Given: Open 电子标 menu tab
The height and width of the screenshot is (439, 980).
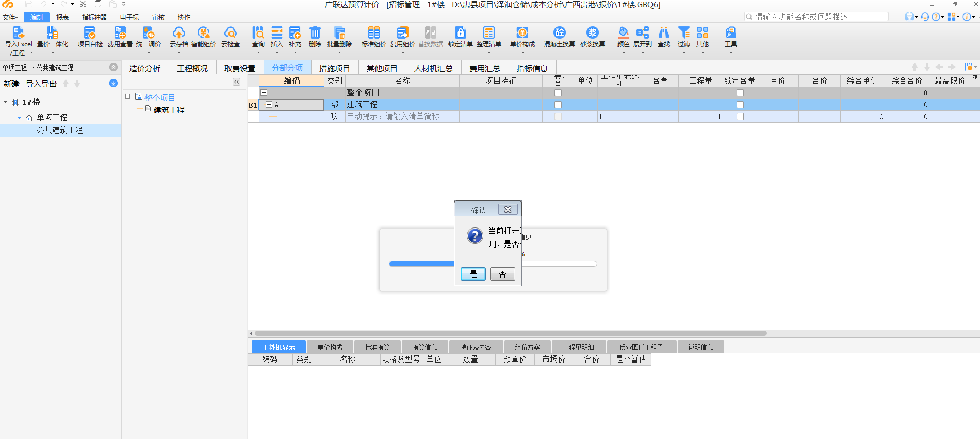Looking at the screenshot, I should pos(129,18).
